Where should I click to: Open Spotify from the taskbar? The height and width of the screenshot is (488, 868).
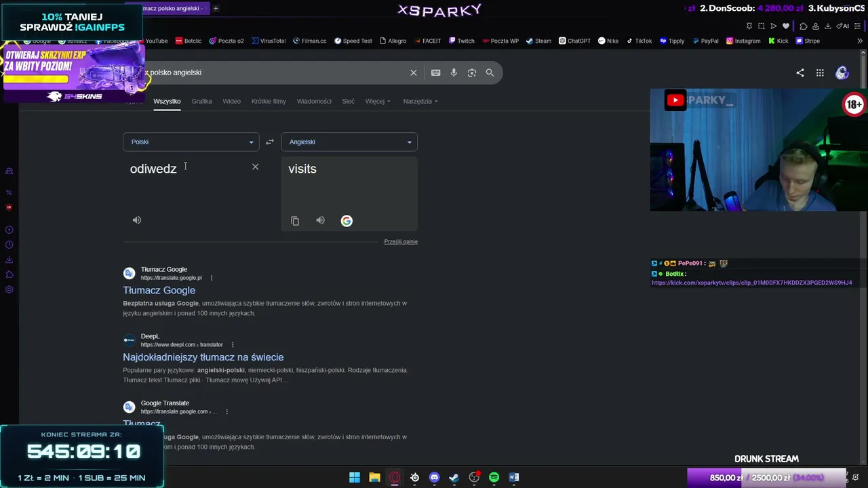pos(494,478)
